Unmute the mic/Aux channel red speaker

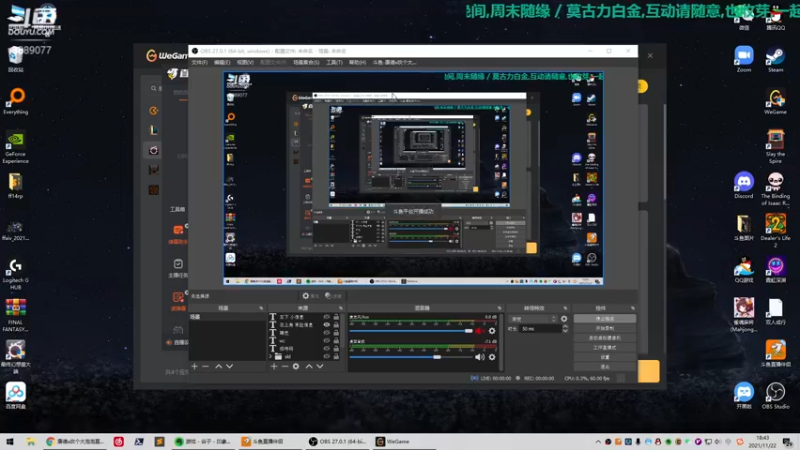click(480, 331)
